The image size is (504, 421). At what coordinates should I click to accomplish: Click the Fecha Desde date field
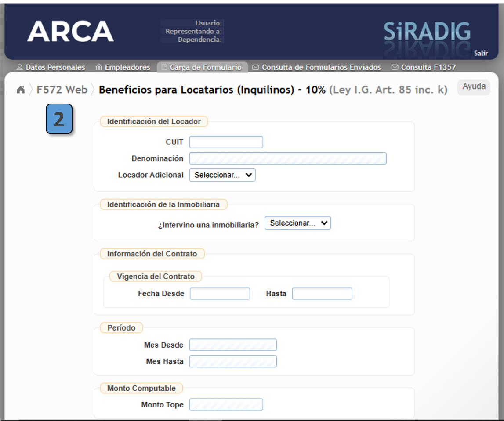(x=220, y=294)
